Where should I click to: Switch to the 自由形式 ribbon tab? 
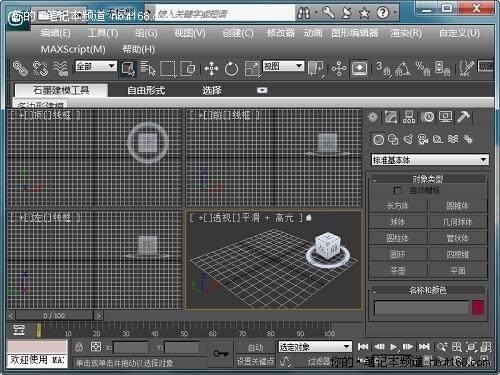146,90
